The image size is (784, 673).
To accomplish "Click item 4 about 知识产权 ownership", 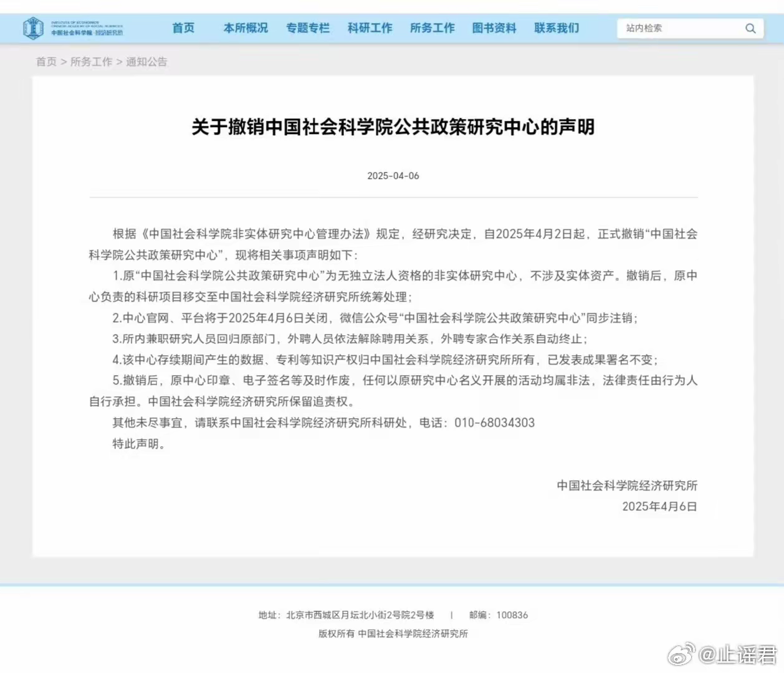I will (386, 360).
